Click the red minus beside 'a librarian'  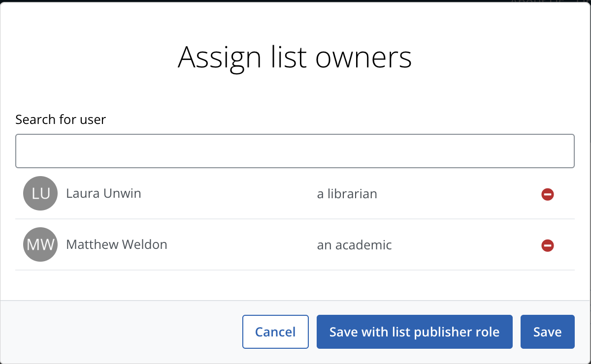(x=548, y=194)
